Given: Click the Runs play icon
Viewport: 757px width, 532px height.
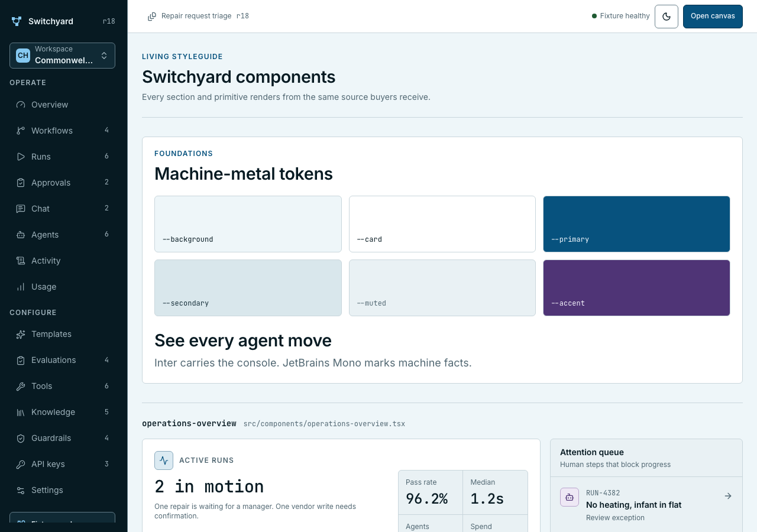Looking at the screenshot, I should 21,157.
